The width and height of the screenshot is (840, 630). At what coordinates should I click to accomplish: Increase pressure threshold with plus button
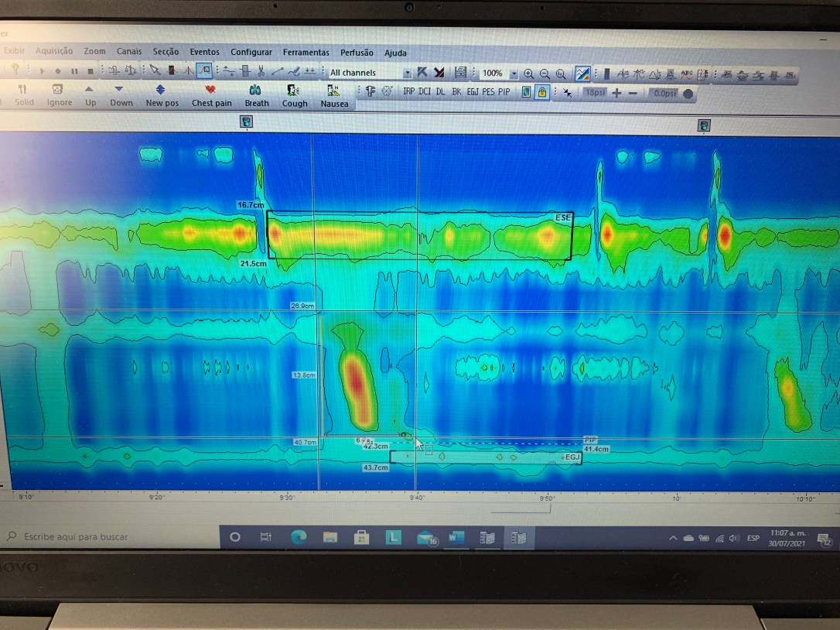(x=616, y=93)
